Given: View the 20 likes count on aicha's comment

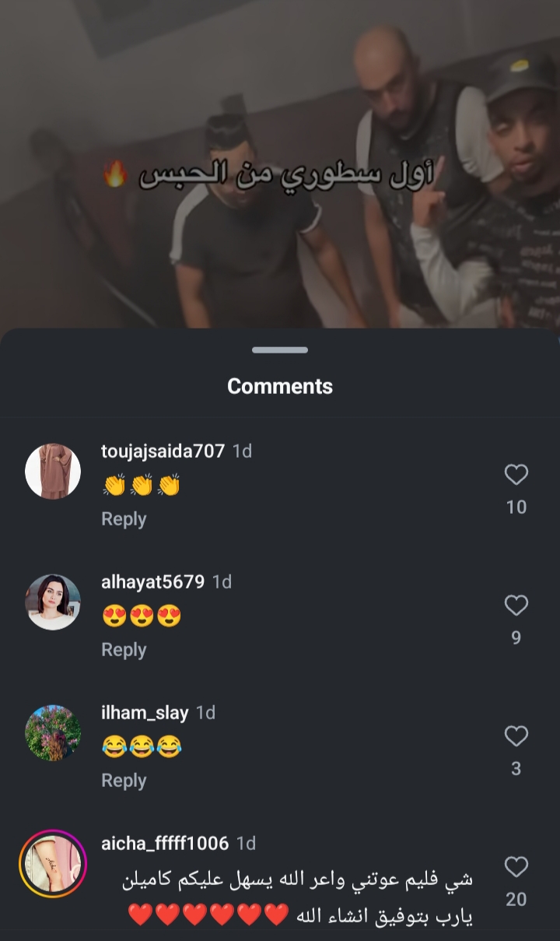Looking at the screenshot, I should [x=516, y=900].
